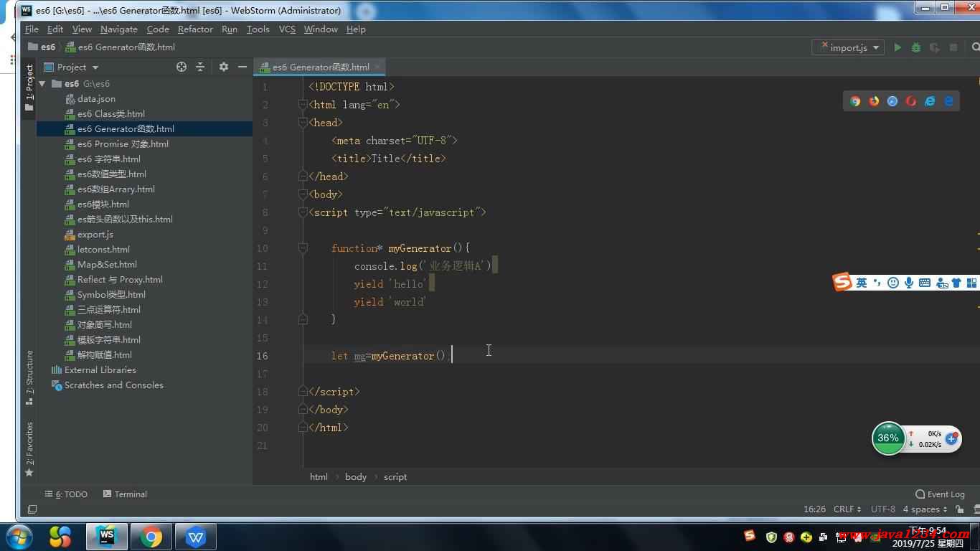Switch to Chrome in taskbar
The height and width of the screenshot is (551, 980).
tap(151, 537)
